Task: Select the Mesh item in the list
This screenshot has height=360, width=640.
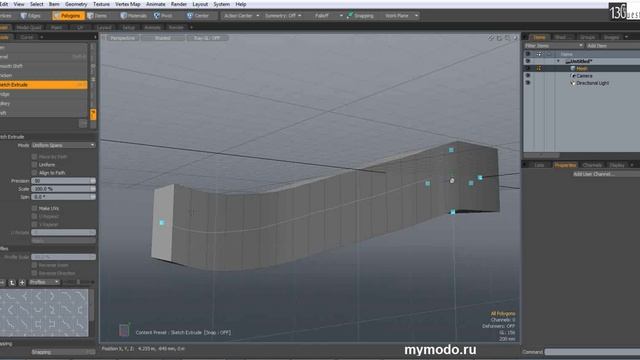Action: [582, 69]
